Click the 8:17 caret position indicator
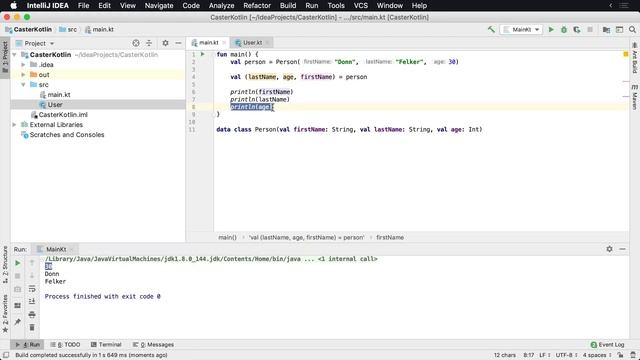This screenshot has height=360, width=640. (x=529, y=355)
